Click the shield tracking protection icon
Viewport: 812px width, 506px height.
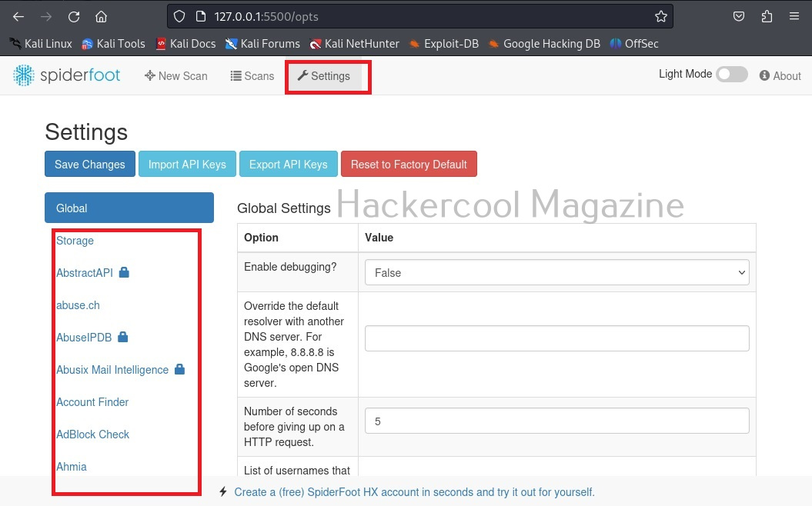pyautogui.click(x=179, y=17)
